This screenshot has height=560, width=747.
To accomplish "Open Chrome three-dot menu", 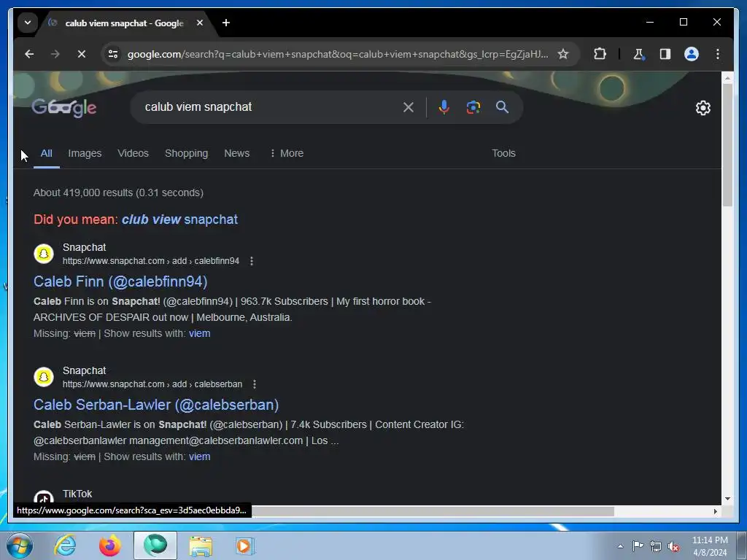I will click(x=718, y=54).
